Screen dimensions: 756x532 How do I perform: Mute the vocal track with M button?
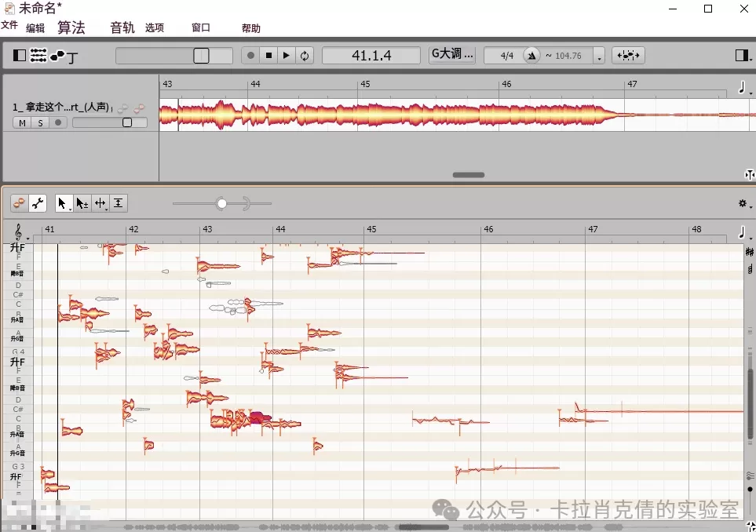tap(22, 122)
